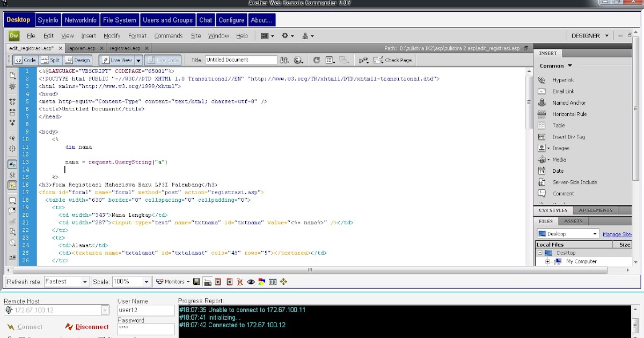Click the Open Documents icon in coding toolbar
Viewport: 644px width, 338px height.
pyautogui.click(x=12, y=75)
